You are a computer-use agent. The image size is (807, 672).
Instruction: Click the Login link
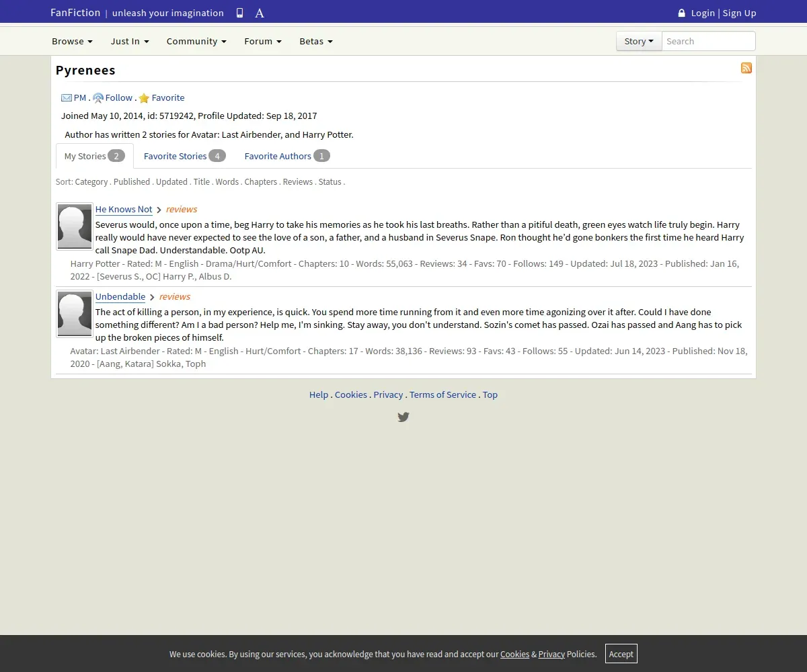click(703, 13)
